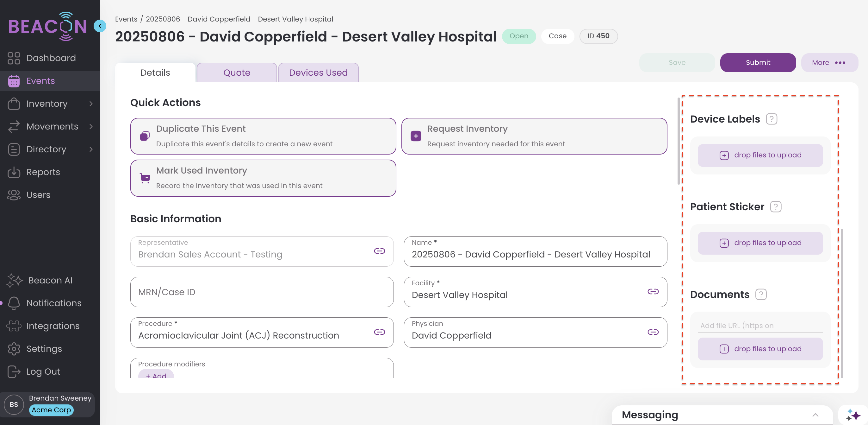This screenshot has width=868, height=425.
Task: Click the Submit button
Action: (x=758, y=63)
